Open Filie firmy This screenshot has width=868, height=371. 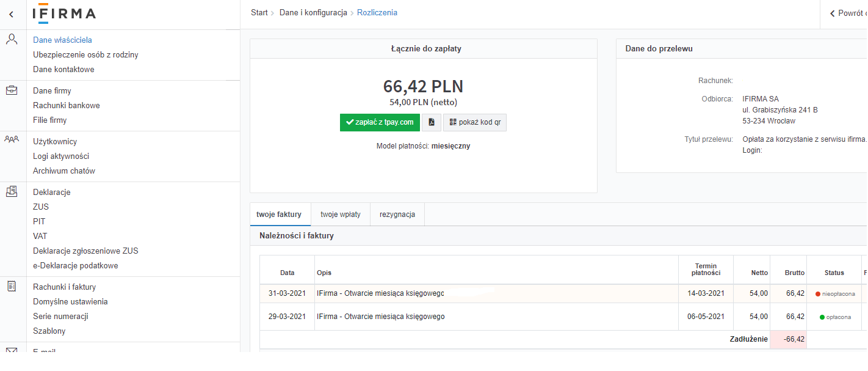click(50, 120)
